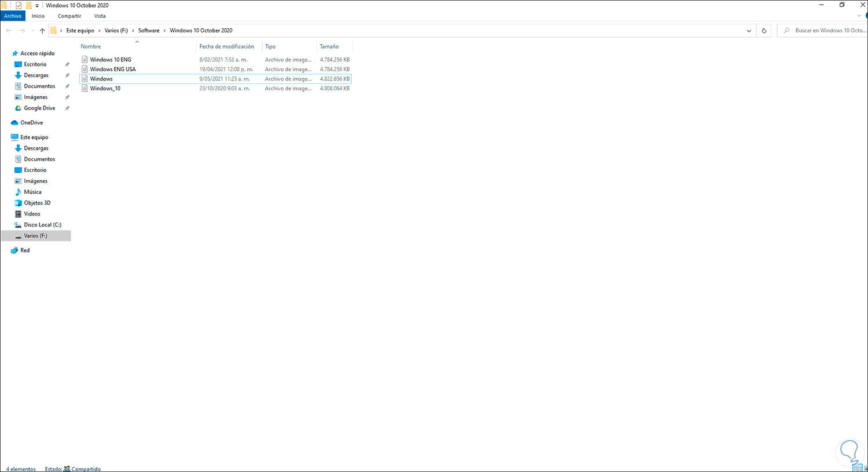Screen dimensions: 868x472
Task: Select the Windows_10 disc image icon
Action: tap(84, 89)
